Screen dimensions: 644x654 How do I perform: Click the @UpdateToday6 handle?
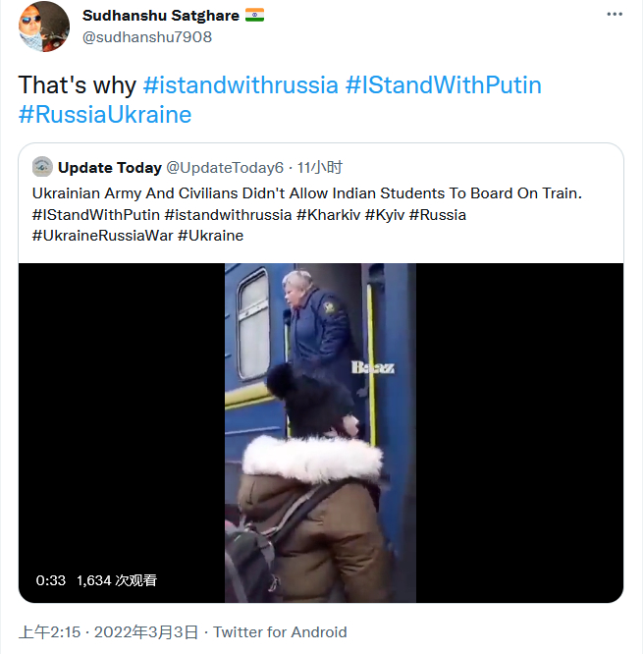pos(225,167)
